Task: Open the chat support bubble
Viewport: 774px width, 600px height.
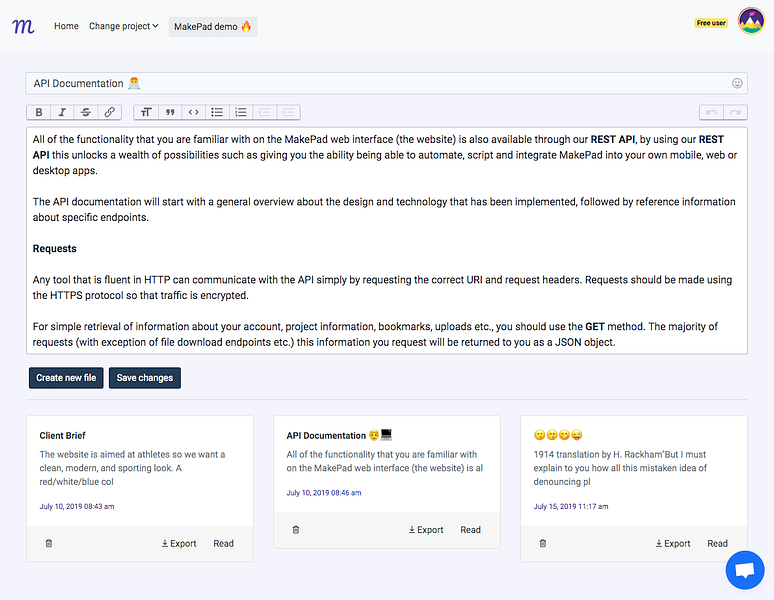Action: pos(745,570)
